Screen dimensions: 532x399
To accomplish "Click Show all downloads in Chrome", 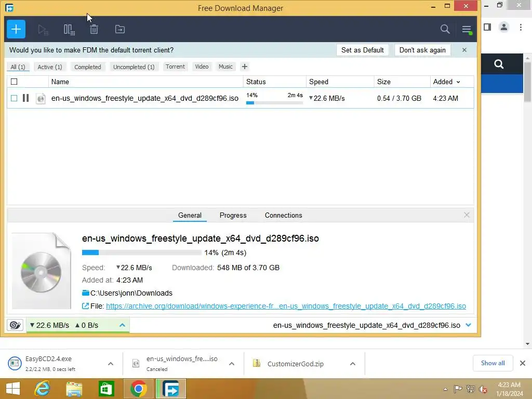I will pos(493,363).
